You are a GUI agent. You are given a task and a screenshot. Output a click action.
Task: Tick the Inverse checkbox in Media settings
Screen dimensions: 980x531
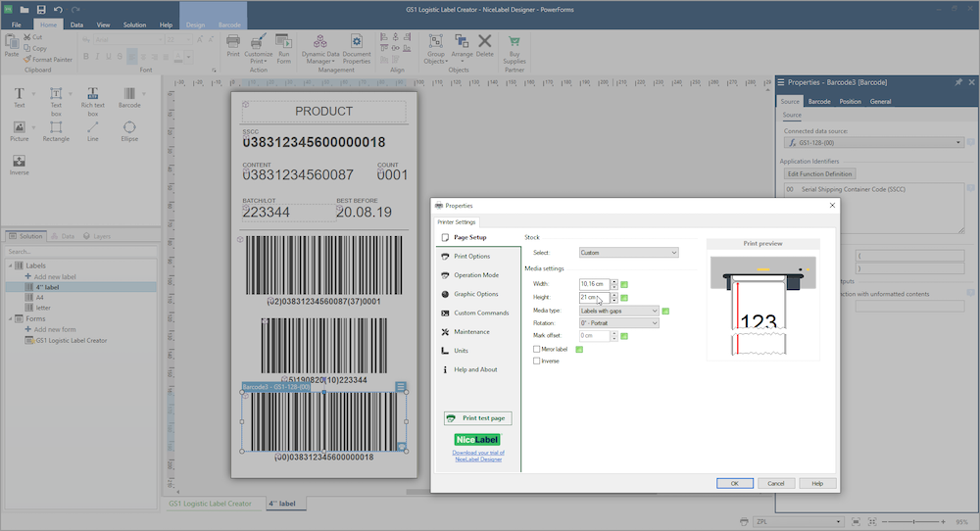pos(536,361)
